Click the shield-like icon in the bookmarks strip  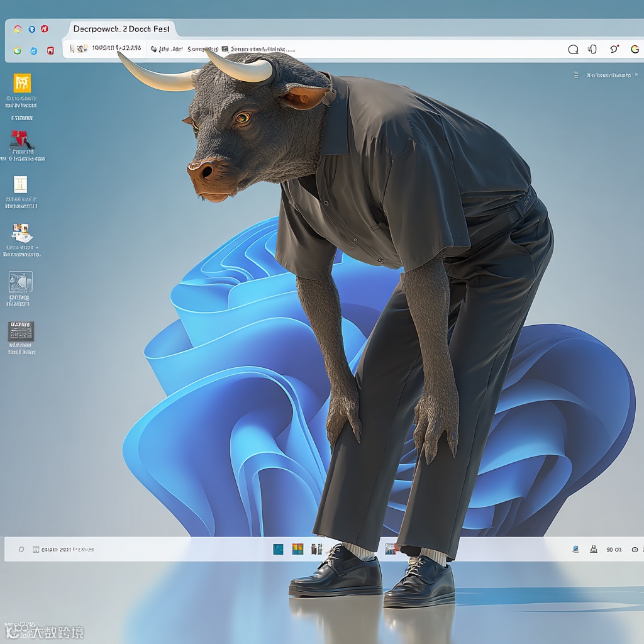(153, 49)
